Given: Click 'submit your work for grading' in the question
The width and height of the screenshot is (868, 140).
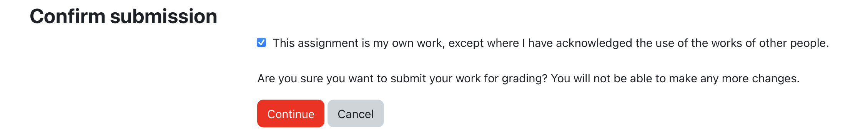Looking at the screenshot, I should pyautogui.click(x=469, y=78).
